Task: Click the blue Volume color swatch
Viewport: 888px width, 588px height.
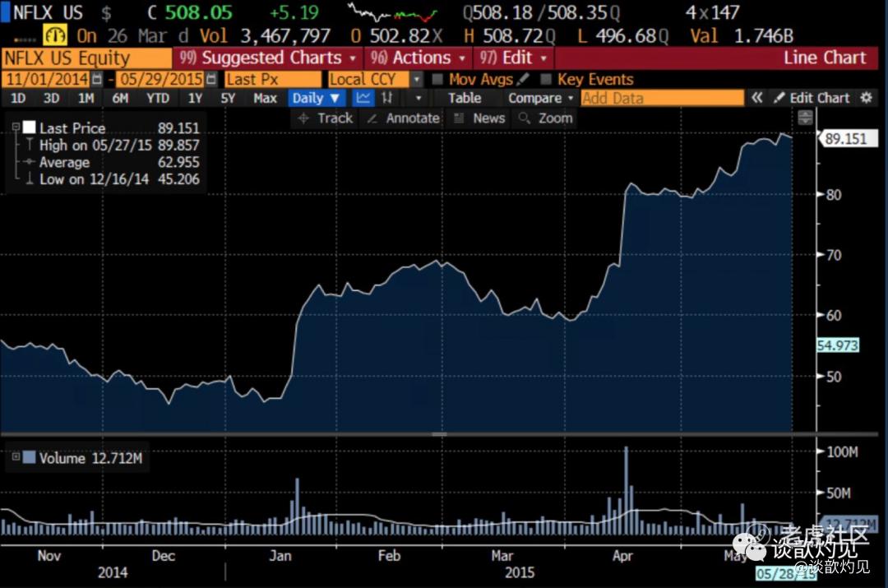Action: click(30, 457)
